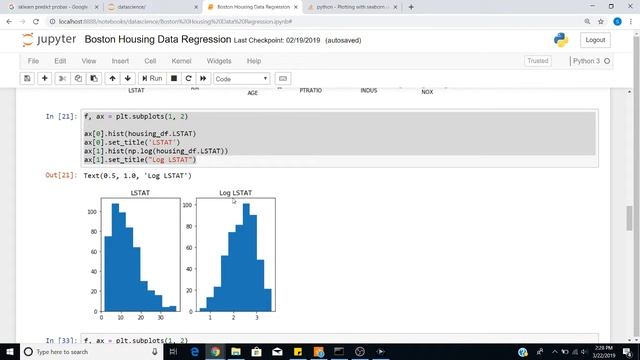Click the Python logo icon

click(x=561, y=40)
